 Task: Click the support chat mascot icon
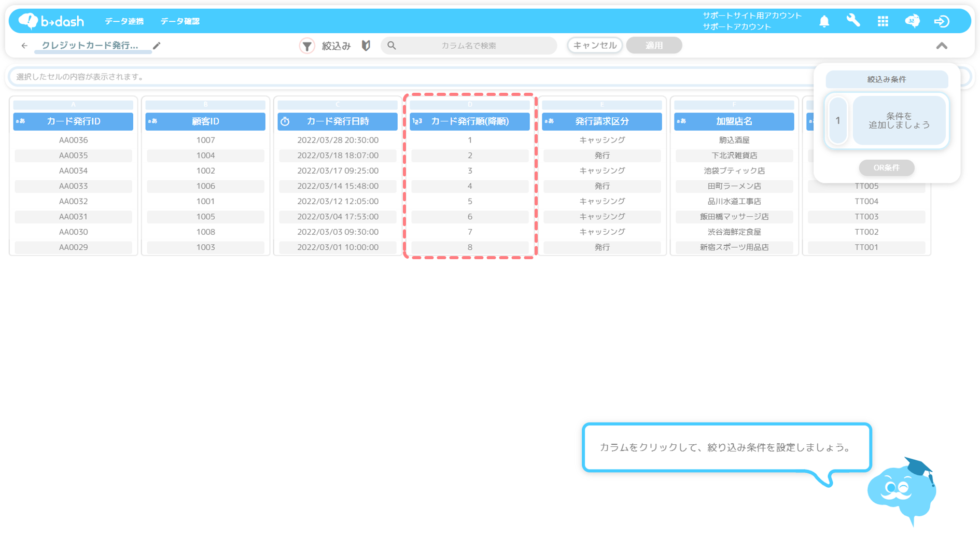coord(912,21)
